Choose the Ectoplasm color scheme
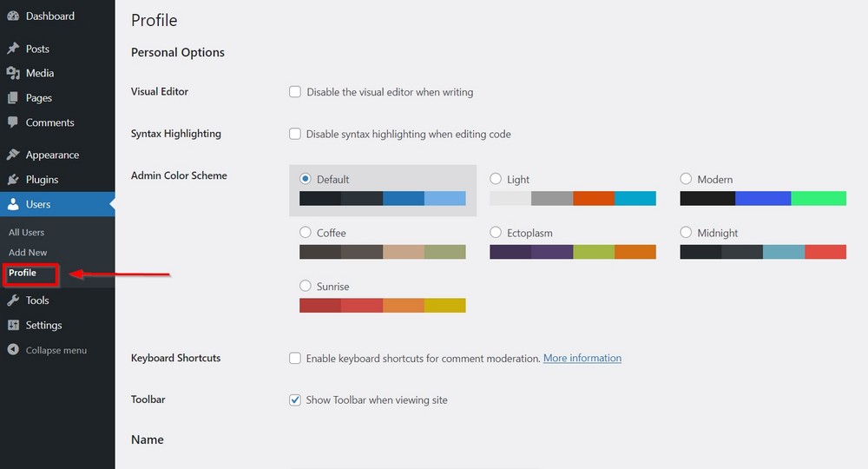 (496, 232)
